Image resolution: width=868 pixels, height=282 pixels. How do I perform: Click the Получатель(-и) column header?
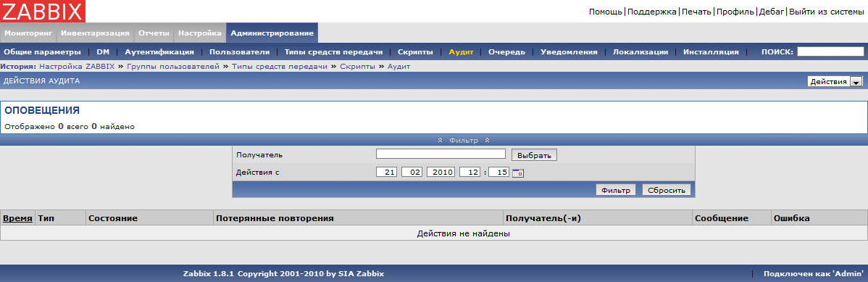point(543,218)
